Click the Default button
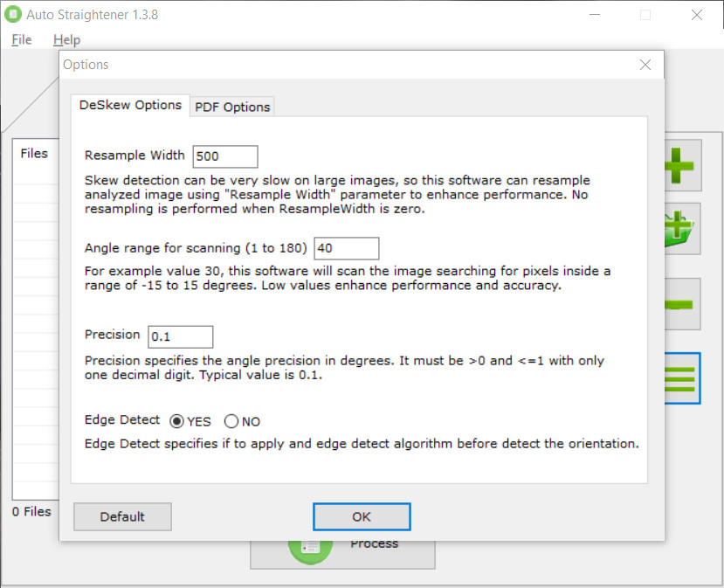Viewport: 724px width, 588px height. 122,517
